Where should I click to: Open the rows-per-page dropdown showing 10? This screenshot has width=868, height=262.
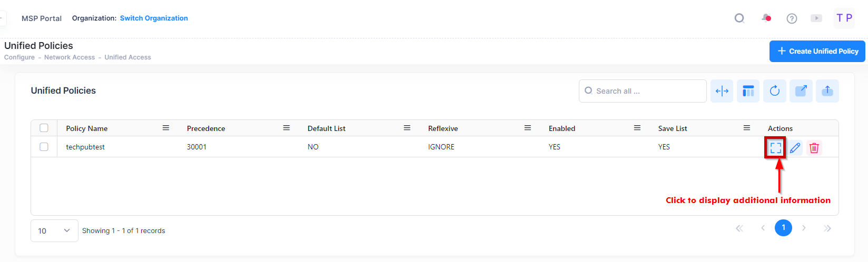click(x=54, y=230)
